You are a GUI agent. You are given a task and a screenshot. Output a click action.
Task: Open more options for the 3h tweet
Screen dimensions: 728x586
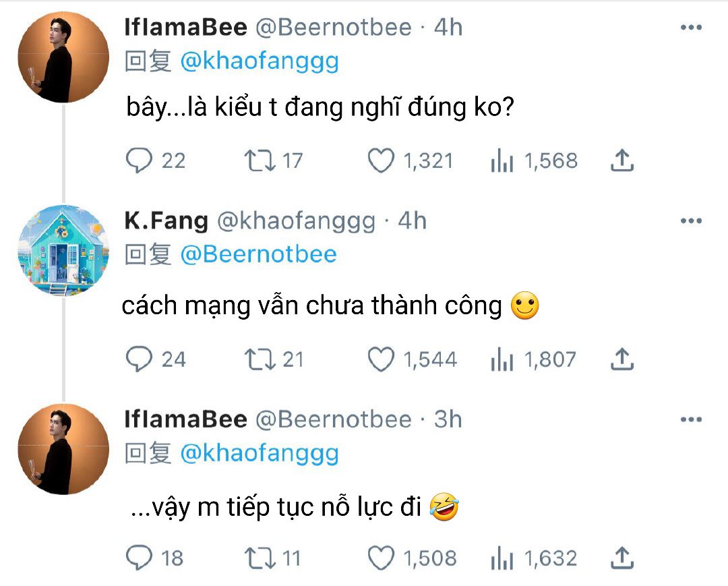point(691,419)
